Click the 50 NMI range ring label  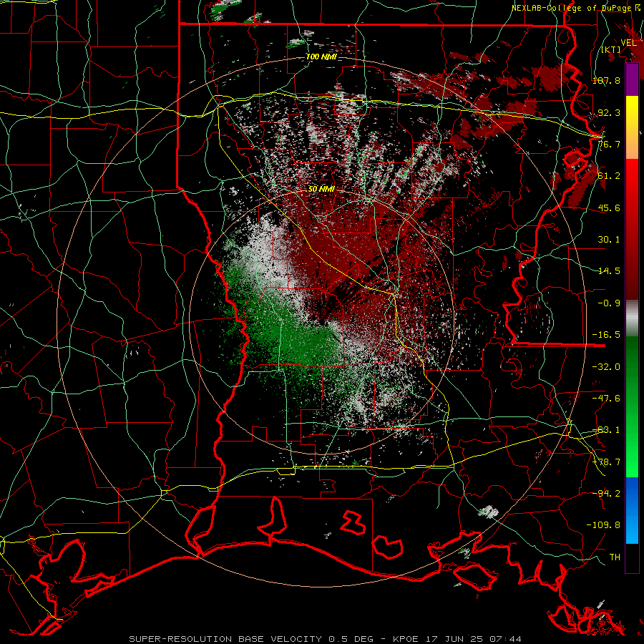[321, 189]
